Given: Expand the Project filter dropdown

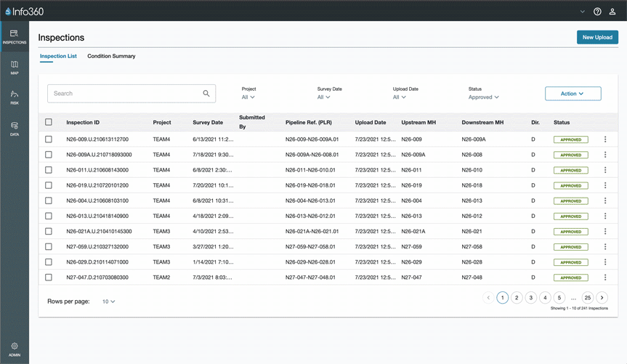Looking at the screenshot, I should pyautogui.click(x=248, y=97).
